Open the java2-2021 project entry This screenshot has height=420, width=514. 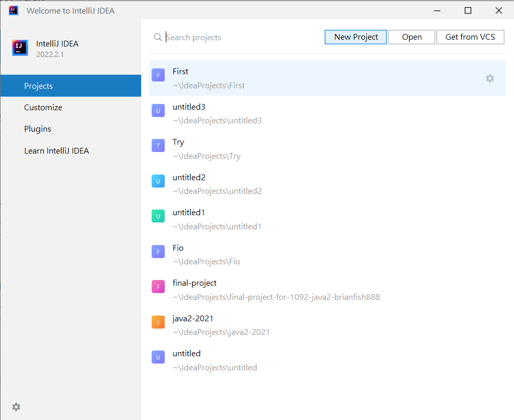327,325
